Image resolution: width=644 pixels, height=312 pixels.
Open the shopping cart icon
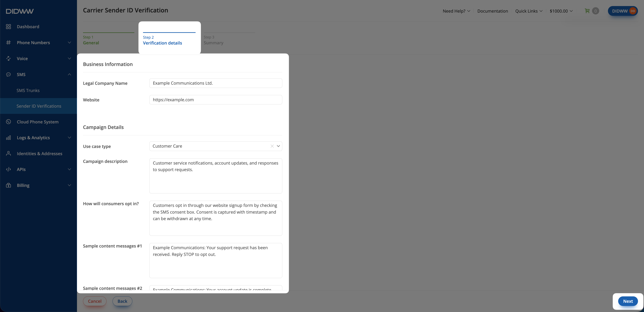[x=587, y=11]
